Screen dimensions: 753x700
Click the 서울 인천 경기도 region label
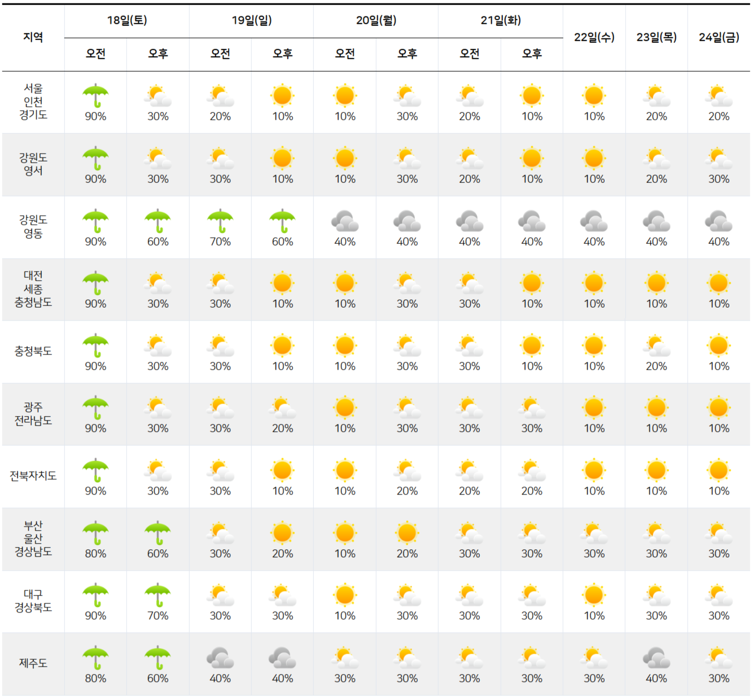point(33,102)
